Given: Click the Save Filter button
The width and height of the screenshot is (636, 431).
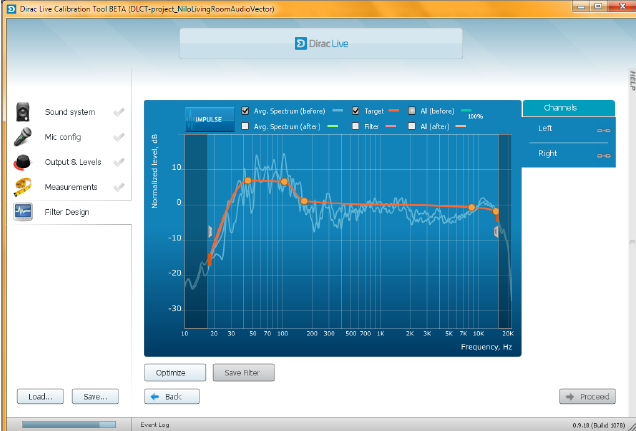Looking at the screenshot, I should pyautogui.click(x=244, y=373).
